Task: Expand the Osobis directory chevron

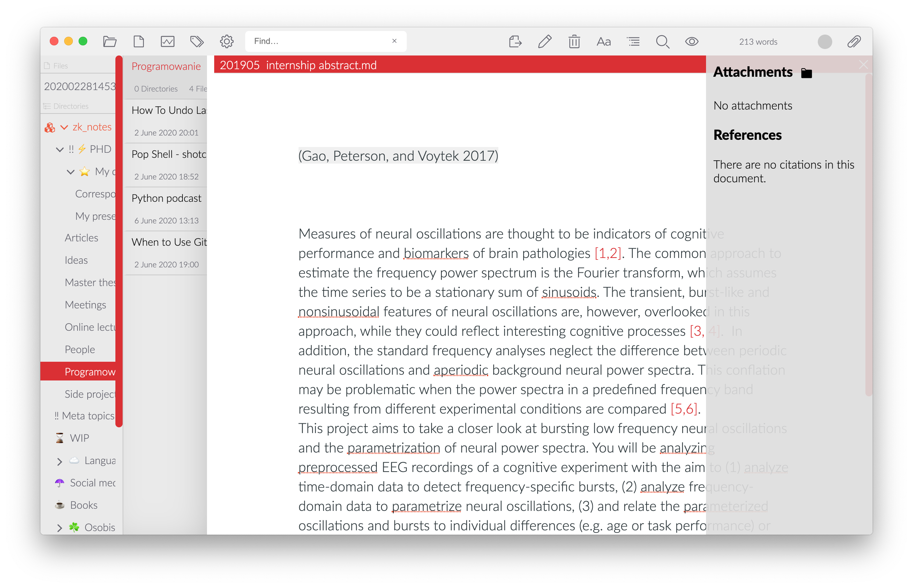Action: click(x=59, y=528)
